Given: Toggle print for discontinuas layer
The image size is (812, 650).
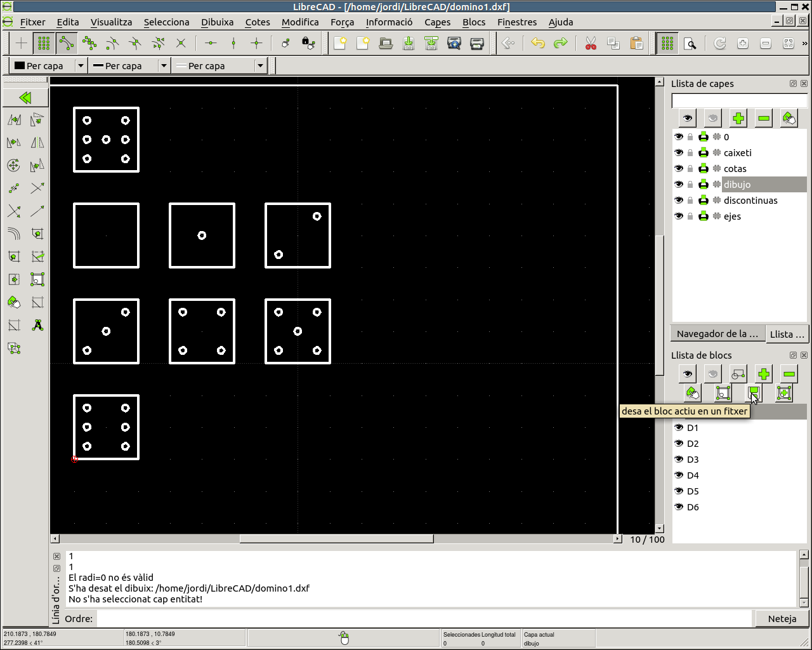Looking at the screenshot, I should point(703,200).
